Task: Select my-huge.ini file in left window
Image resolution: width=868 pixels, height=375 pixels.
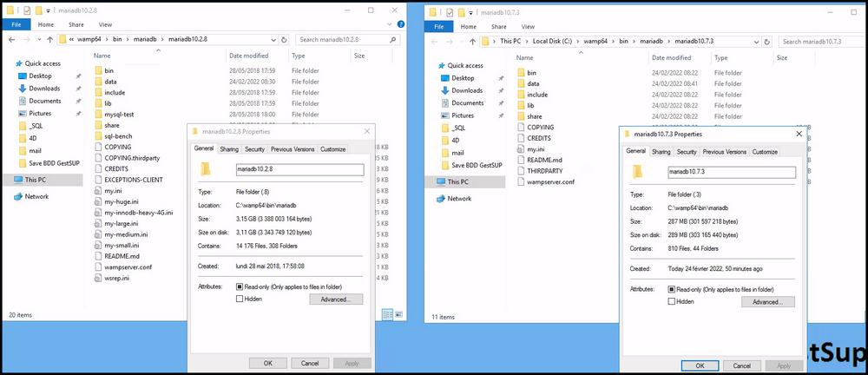Action: pyautogui.click(x=122, y=201)
